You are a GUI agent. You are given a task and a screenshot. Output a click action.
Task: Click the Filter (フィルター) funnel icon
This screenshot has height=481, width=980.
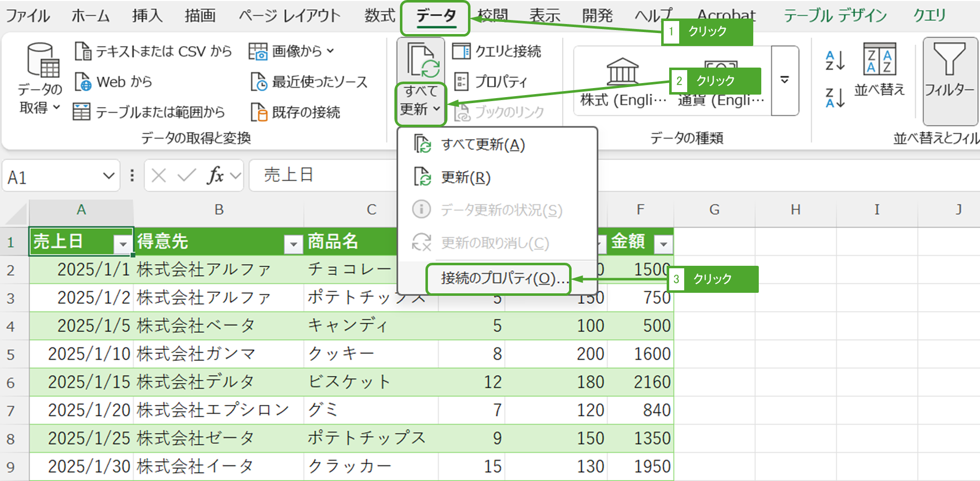click(x=949, y=60)
